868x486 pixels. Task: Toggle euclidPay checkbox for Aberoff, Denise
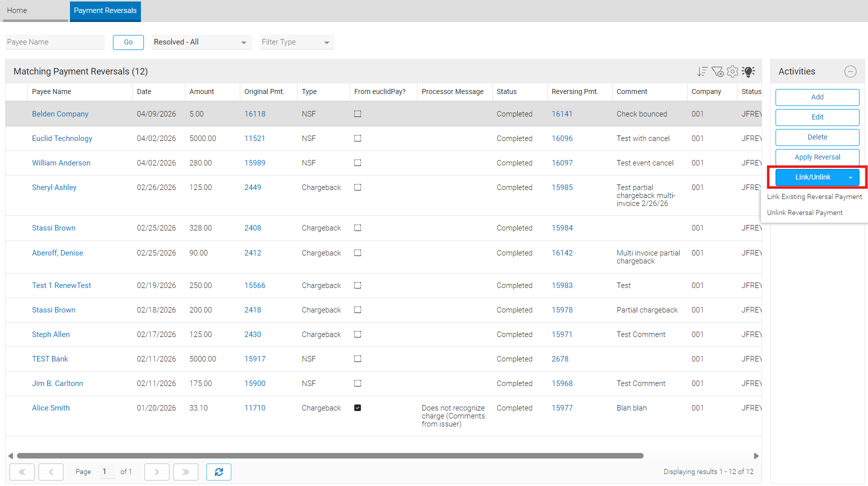358,253
